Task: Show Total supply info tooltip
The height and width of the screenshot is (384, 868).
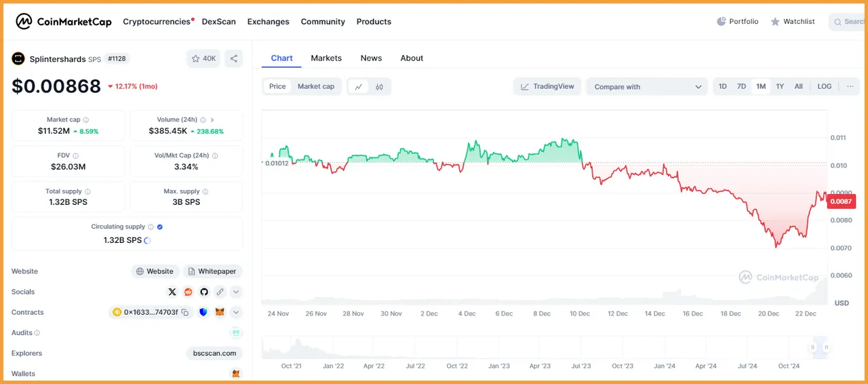Action: [87, 192]
